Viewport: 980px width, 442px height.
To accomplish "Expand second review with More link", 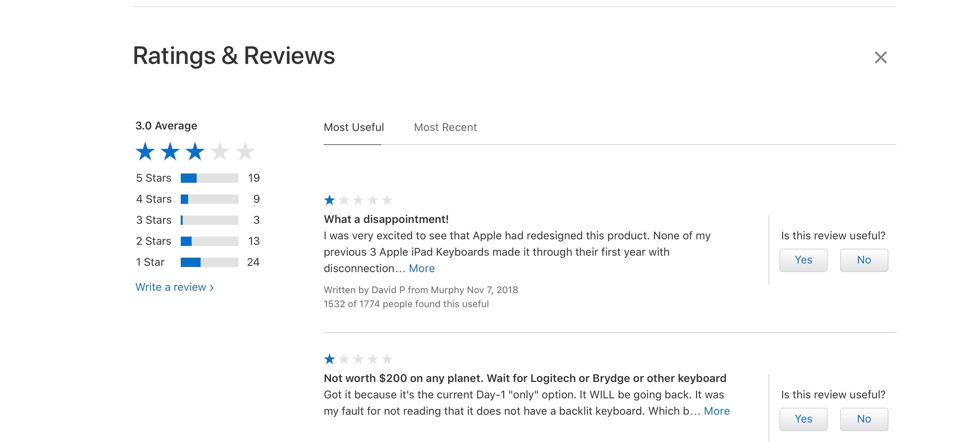I will tap(717, 411).
